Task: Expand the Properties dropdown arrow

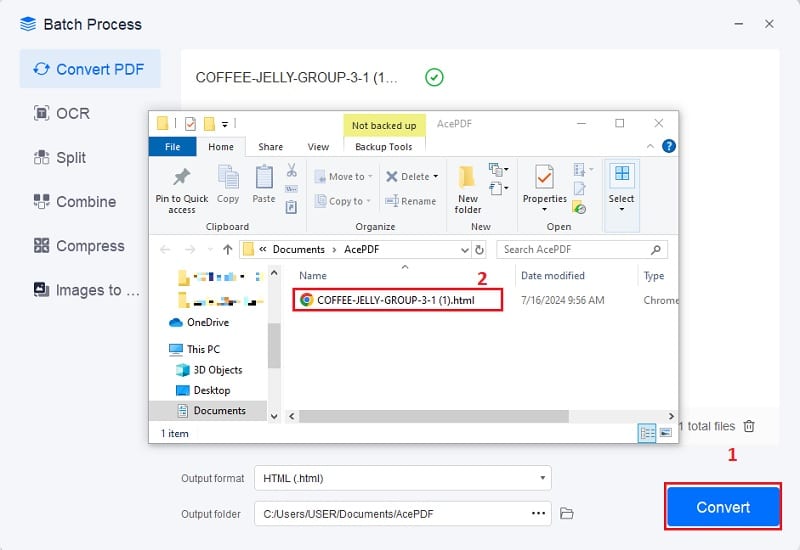Action: 544,210
